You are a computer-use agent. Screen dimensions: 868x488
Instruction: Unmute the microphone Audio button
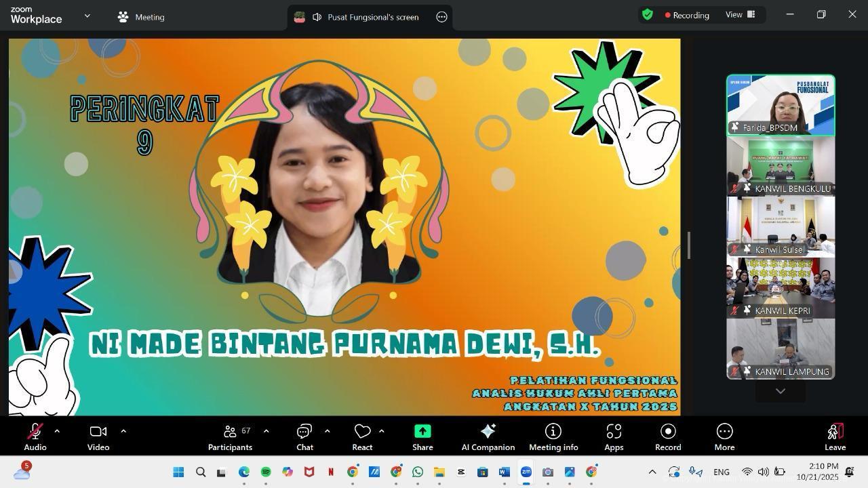[x=35, y=437]
